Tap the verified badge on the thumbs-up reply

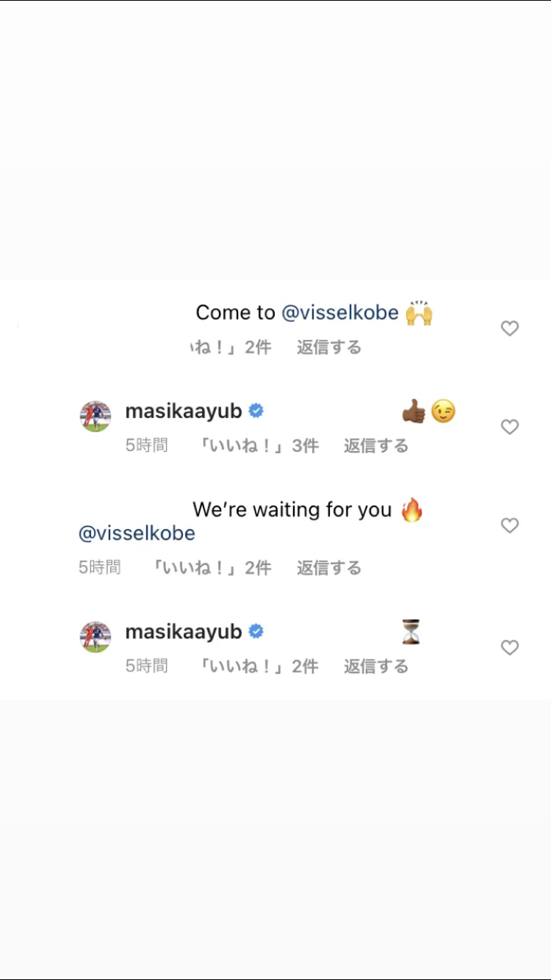click(256, 411)
